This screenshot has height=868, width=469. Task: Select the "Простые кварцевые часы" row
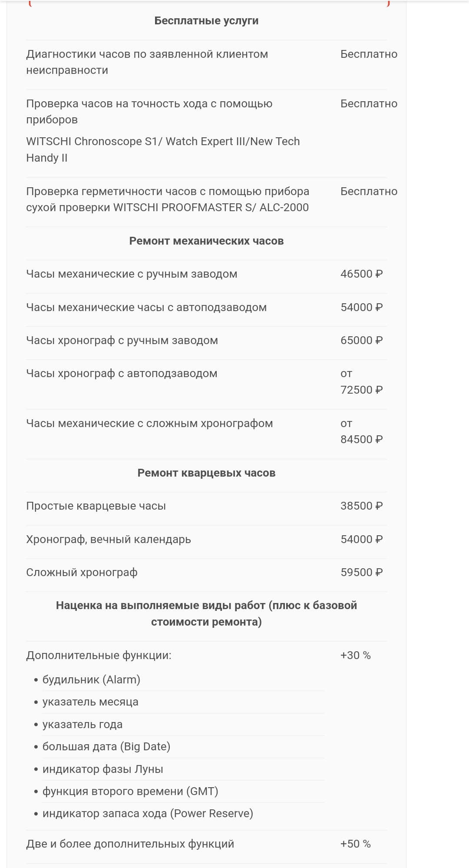coord(96,506)
